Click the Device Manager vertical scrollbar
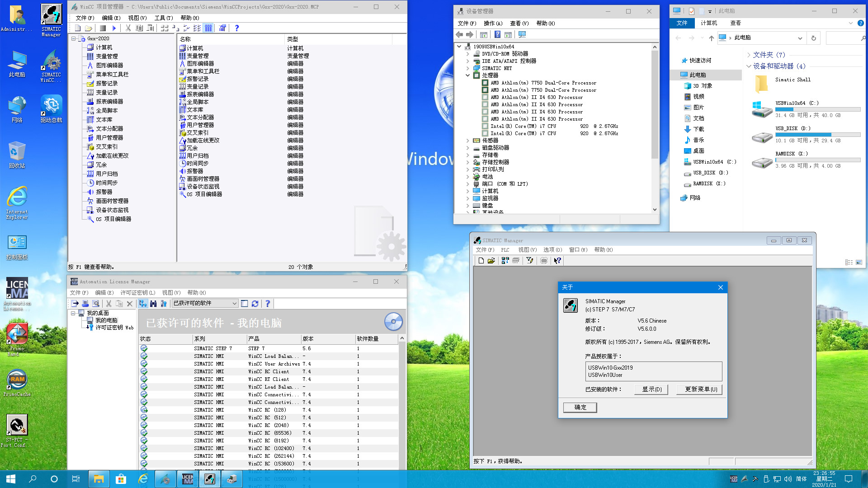868x488 pixels. (x=655, y=128)
